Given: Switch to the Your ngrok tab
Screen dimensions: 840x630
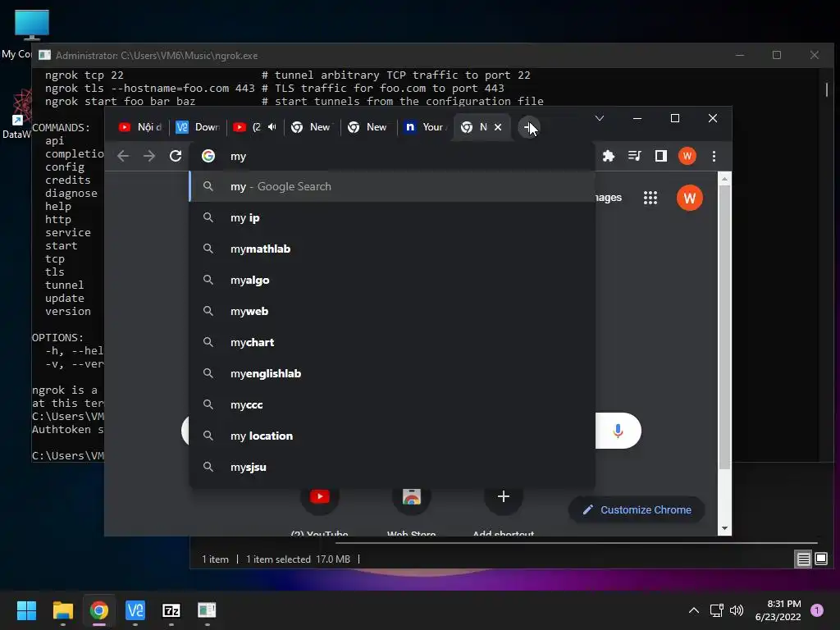Looking at the screenshot, I should pyautogui.click(x=425, y=127).
